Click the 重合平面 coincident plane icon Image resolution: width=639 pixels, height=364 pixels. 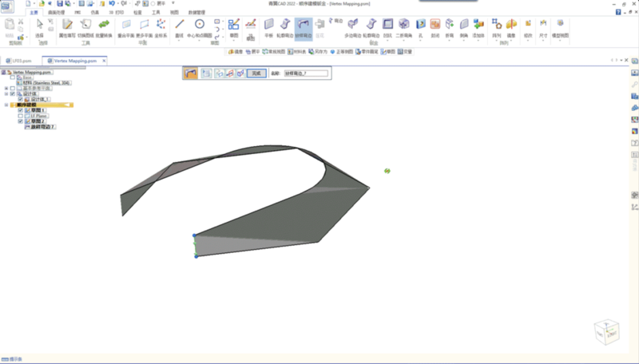(126, 26)
